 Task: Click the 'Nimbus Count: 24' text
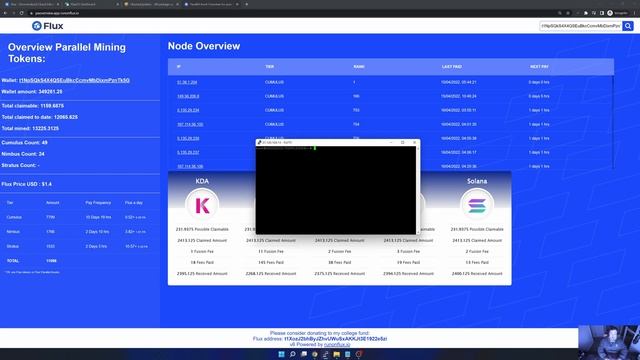tap(23, 154)
